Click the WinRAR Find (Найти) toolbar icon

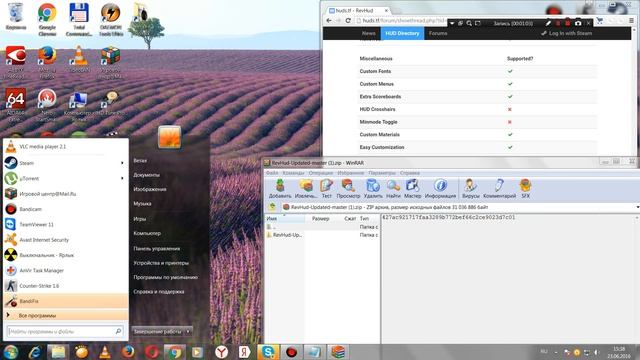point(393,189)
